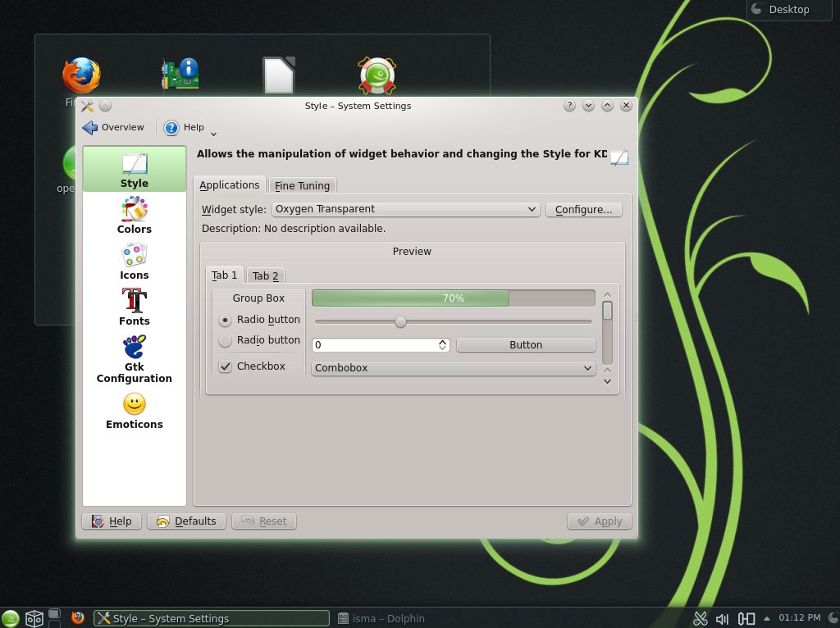The height and width of the screenshot is (628, 840).
Task: Click the bottom Help button
Action: tap(112, 521)
